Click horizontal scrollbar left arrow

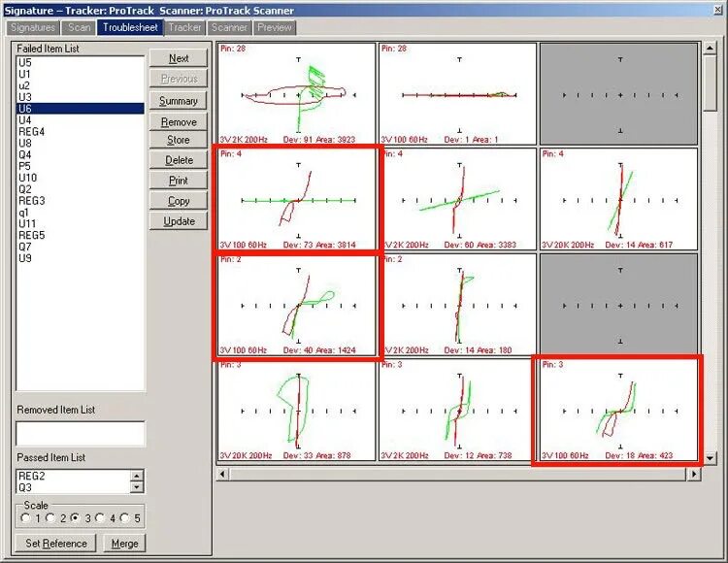tap(222, 474)
